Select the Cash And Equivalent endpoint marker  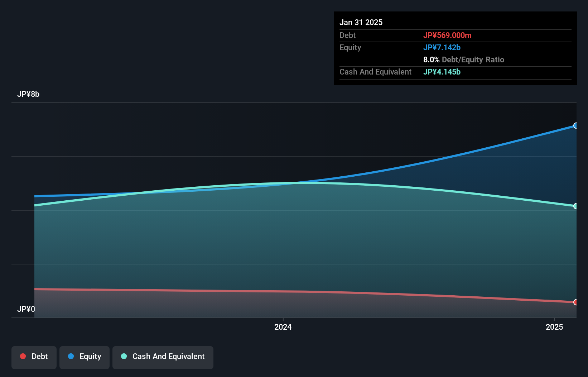576,206
